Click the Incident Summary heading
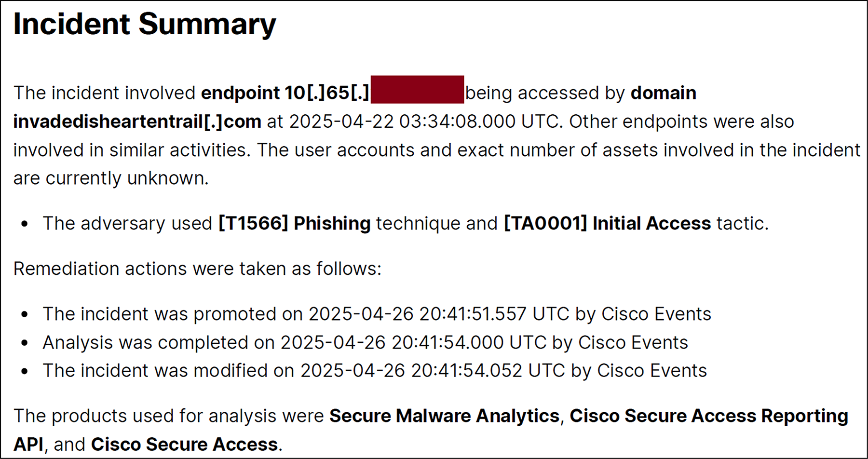868x459 pixels. [145, 24]
